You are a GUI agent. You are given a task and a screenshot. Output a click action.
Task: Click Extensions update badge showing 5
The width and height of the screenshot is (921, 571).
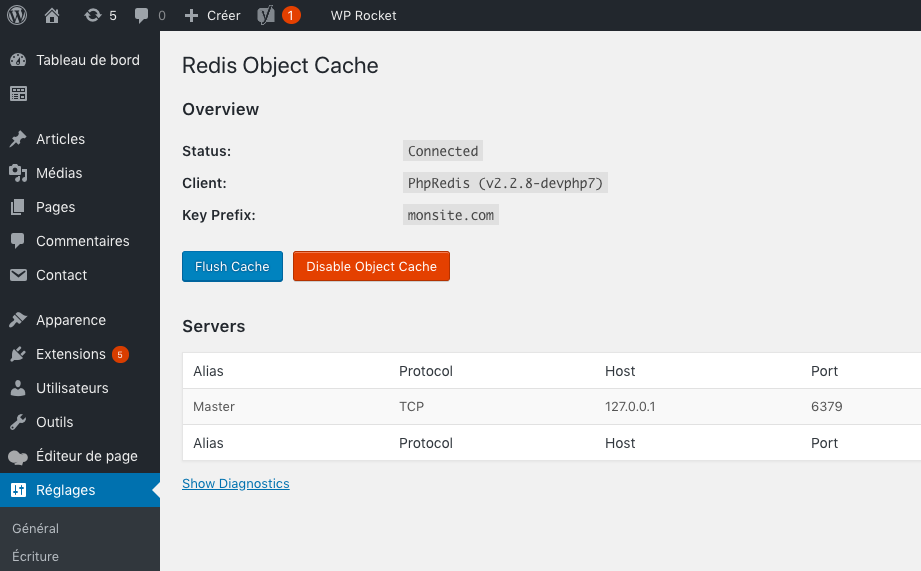120,354
